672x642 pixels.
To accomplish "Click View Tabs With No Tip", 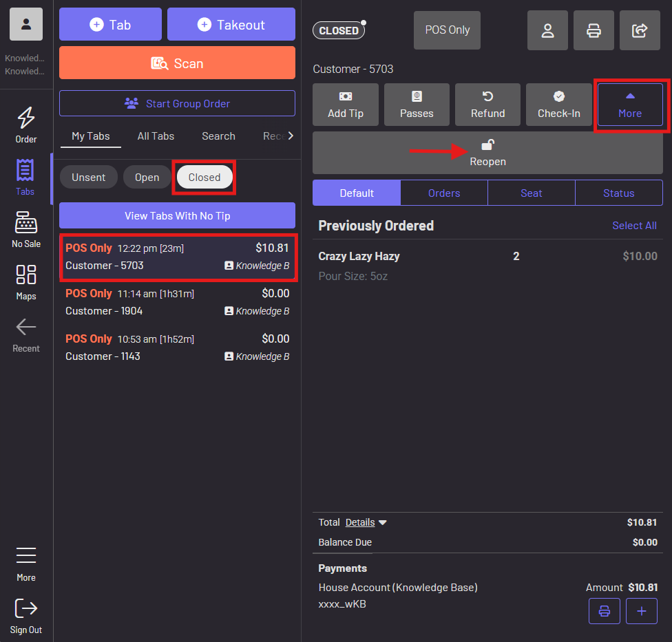I will (x=177, y=215).
